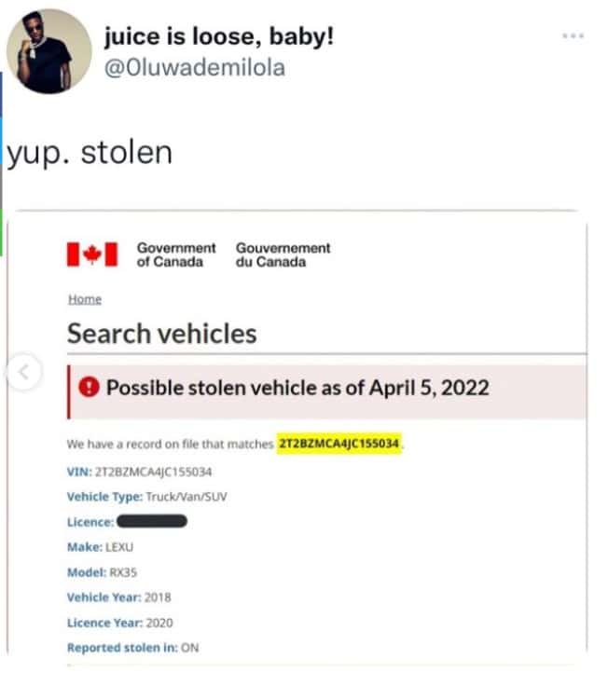This screenshot has height=700, width=608.
Task: Click the "Search vehicles" page heading
Action: 161,333
